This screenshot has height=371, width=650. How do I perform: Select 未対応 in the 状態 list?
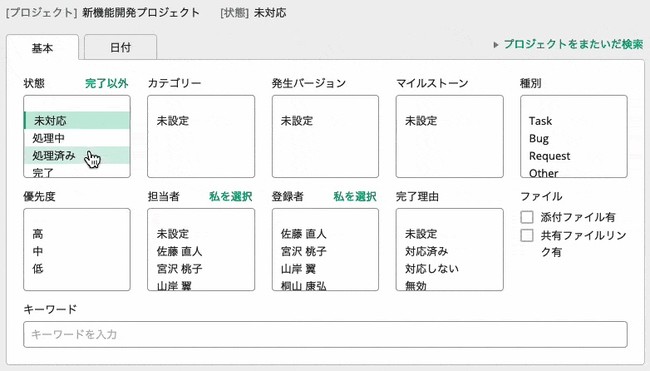click(77, 121)
